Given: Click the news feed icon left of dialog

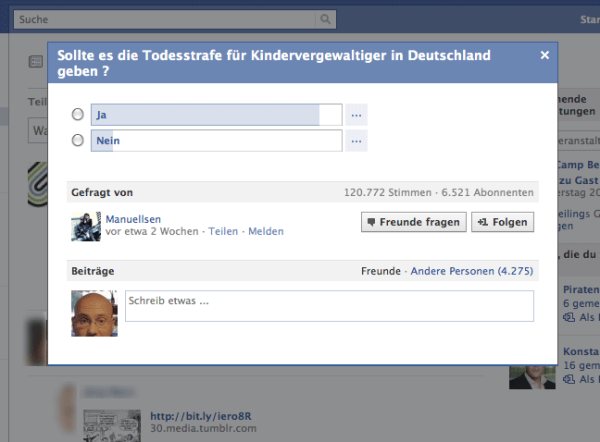Looking at the screenshot, I should pyautogui.click(x=36, y=62).
